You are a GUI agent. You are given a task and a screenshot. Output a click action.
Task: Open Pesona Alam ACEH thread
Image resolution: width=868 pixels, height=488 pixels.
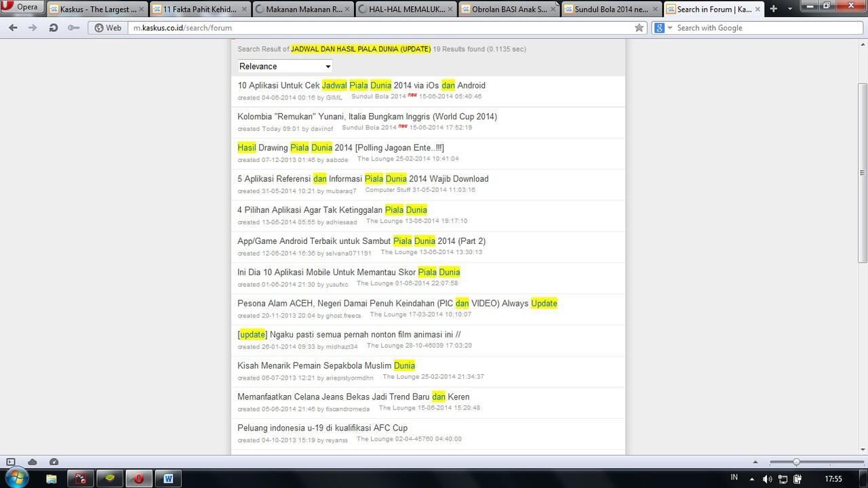tap(397, 304)
